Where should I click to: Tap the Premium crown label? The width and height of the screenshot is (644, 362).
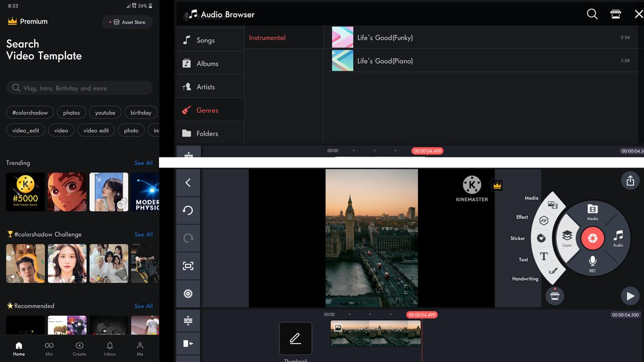point(28,22)
